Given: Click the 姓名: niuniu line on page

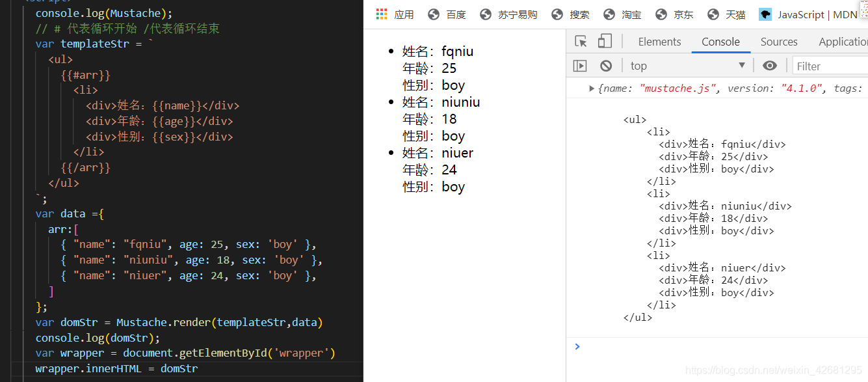Looking at the screenshot, I should click(441, 102).
